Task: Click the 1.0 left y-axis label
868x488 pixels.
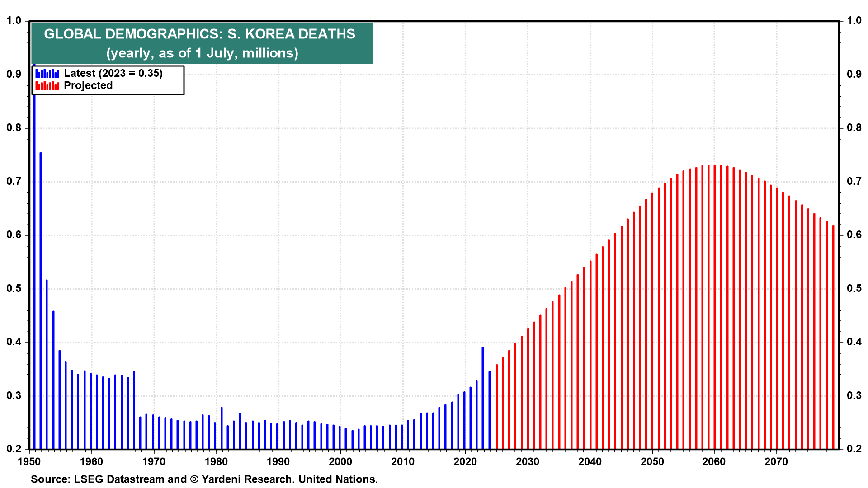Action: 14,20
